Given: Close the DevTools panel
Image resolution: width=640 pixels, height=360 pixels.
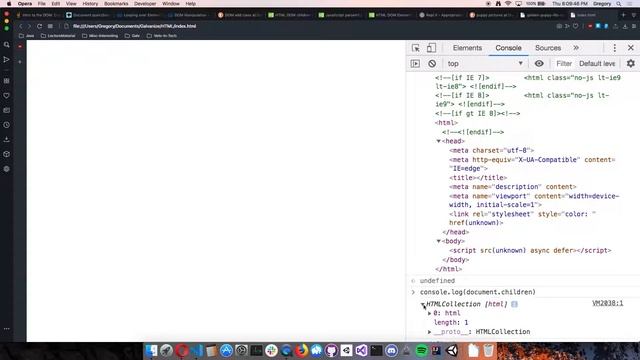Looking at the screenshot, I should tap(631, 48).
